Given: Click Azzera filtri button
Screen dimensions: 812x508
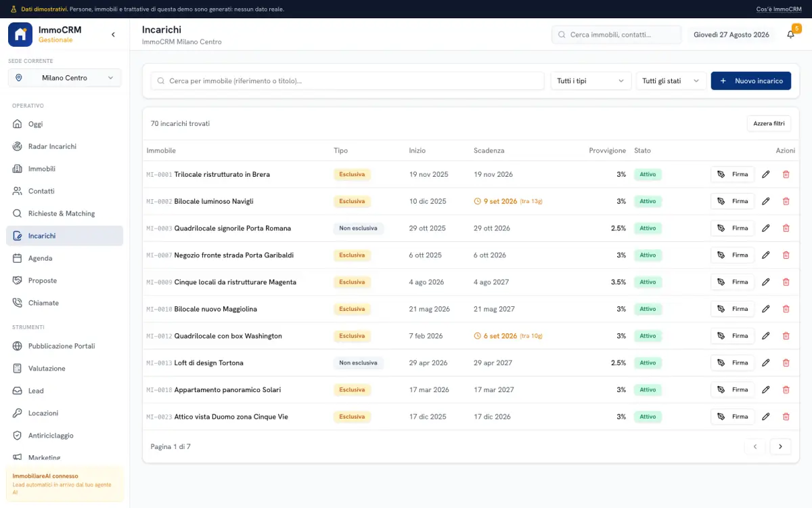Looking at the screenshot, I should click(769, 123).
